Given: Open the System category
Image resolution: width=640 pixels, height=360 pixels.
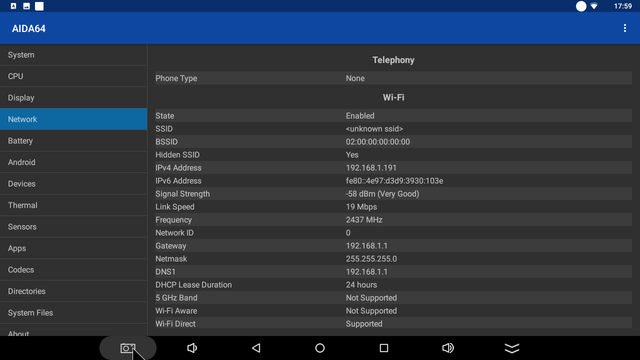Looking at the screenshot, I should (x=73, y=55).
